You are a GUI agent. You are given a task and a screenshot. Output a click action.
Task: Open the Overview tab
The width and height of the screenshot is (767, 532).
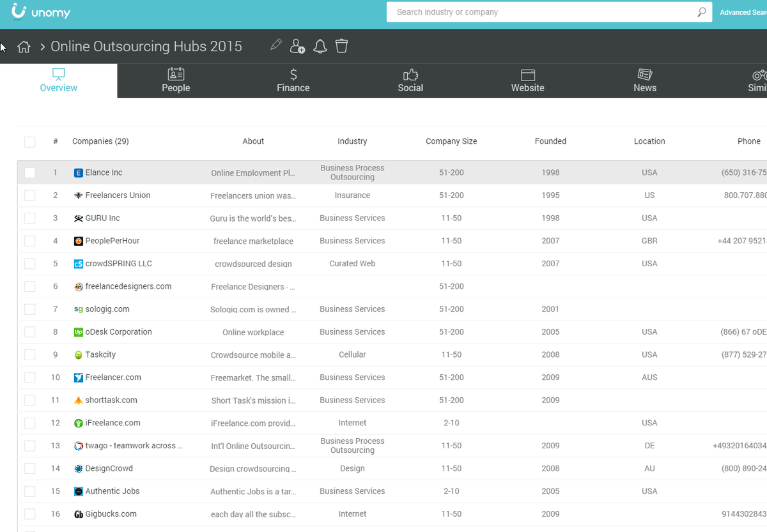[x=59, y=81]
